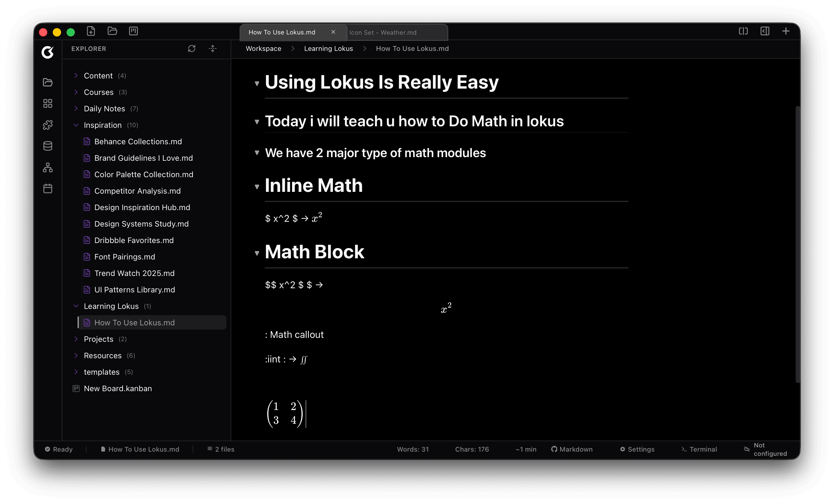
Task: Create a new file using the new-file icon
Action: click(91, 31)
